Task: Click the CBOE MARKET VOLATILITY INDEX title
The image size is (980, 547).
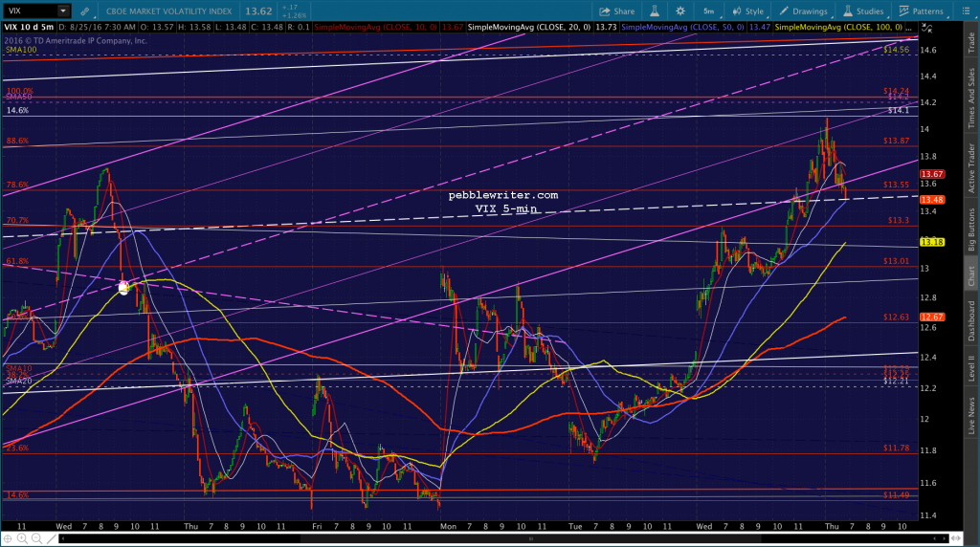Action: [x=168, y=11]
